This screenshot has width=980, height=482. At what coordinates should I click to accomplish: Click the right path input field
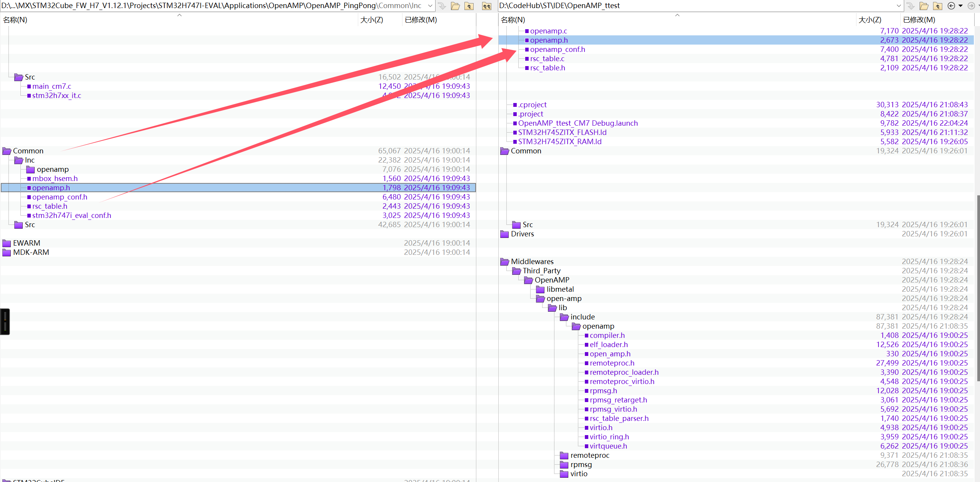(x=693, y=6)
